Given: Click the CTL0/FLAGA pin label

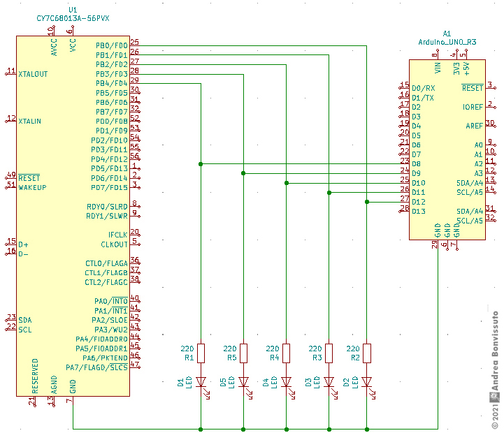Looking at the screenshot, I should click(107, 263).
